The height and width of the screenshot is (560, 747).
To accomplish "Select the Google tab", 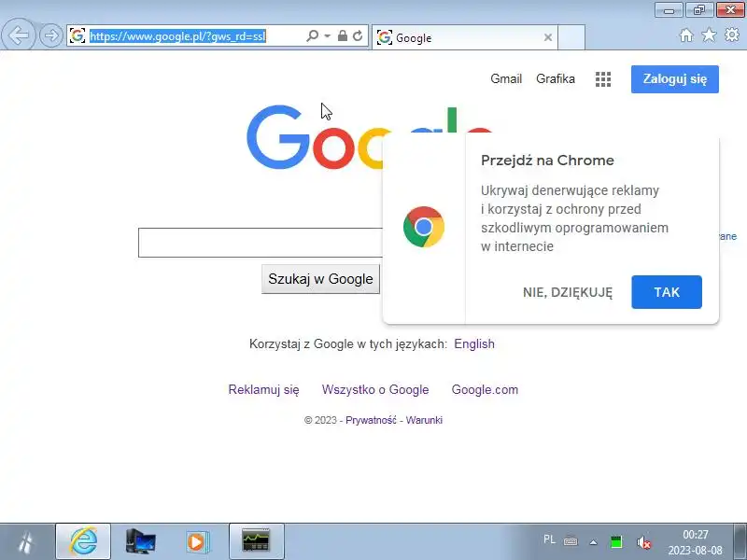I will point(464,37).
